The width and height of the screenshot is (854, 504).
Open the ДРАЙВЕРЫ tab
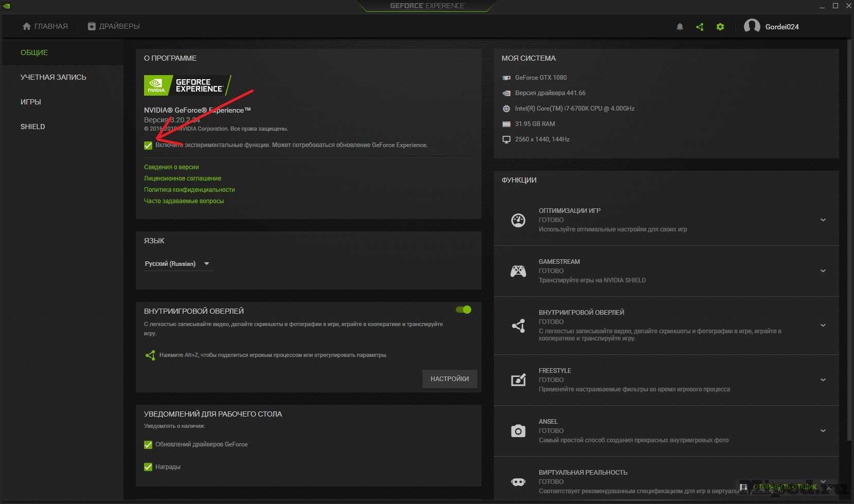(x=114, y=26)
